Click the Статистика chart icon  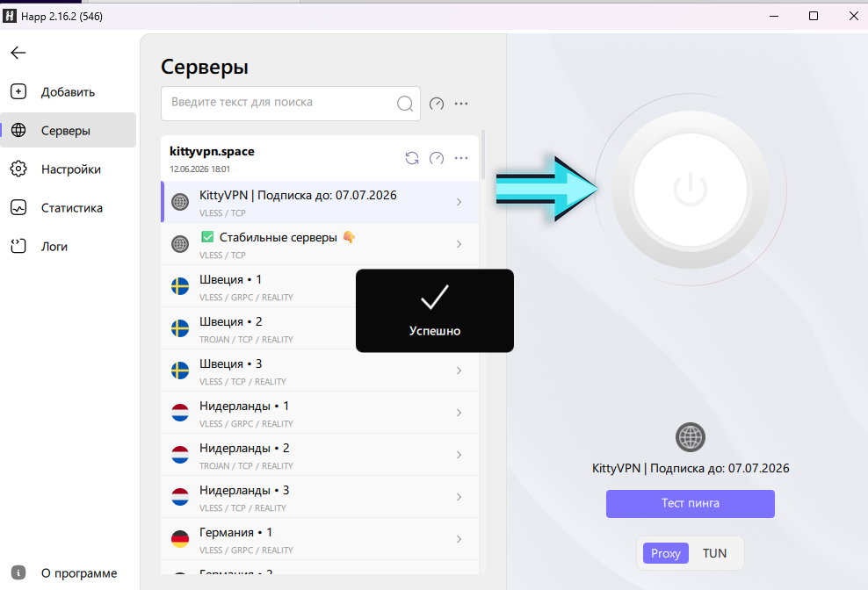pyautogui.click(x=18, y=207)
